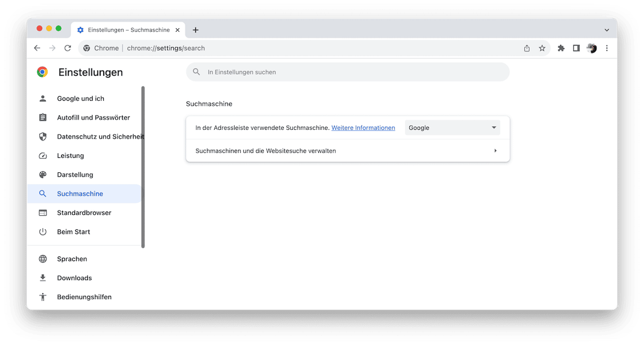Open Downloads settings in sidebar
Viewport: 644px width, 345px height.
pyautogui.click(x=74, y=278)
